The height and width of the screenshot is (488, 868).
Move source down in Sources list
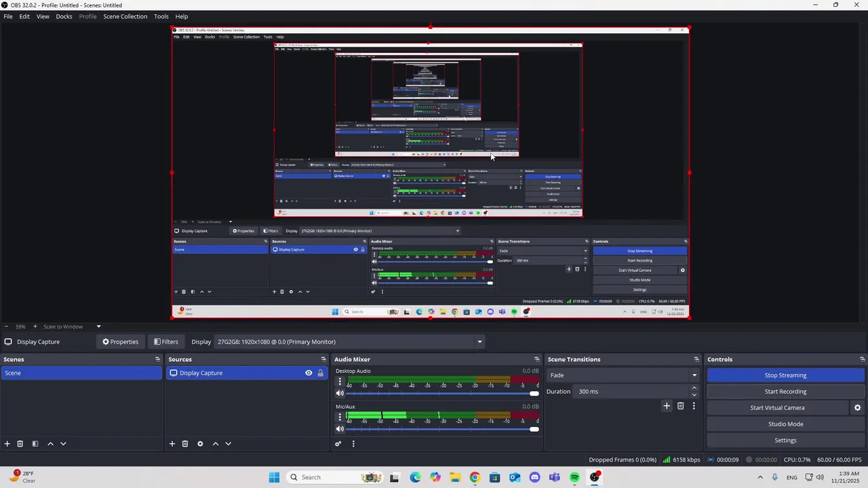coord(228,444)
